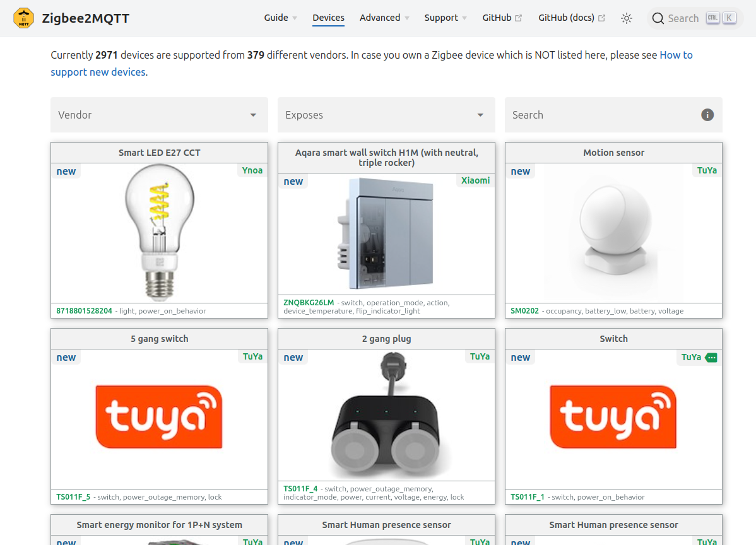The width and height of the screenshot is (756, 545).
Task: Expand the Vendor filter dropdown
Action: pyautogui.click(x=159, y=115)
